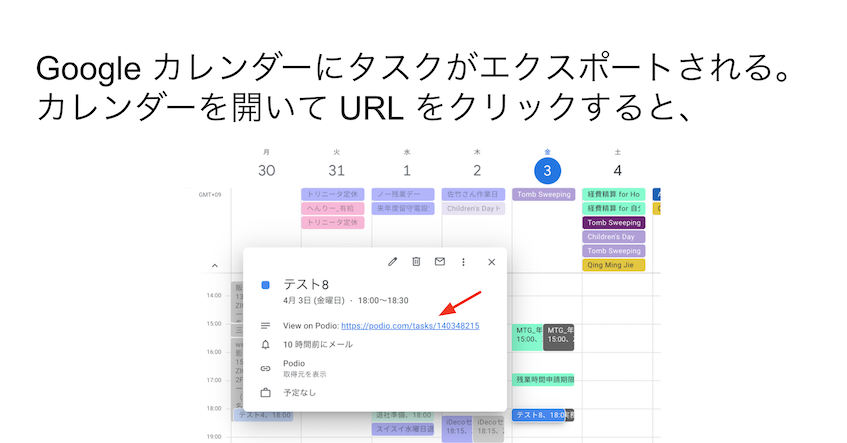
Task: Click the chain link icon beside Podio
Action: (266, 369)
